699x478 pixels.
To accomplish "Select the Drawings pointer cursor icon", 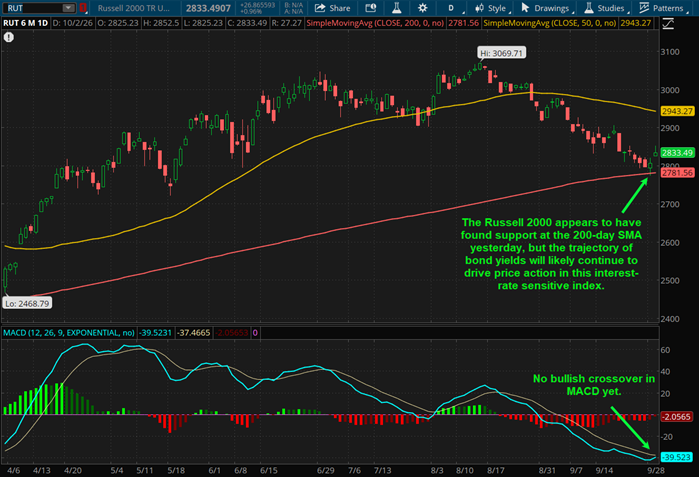I will [525, 8].
